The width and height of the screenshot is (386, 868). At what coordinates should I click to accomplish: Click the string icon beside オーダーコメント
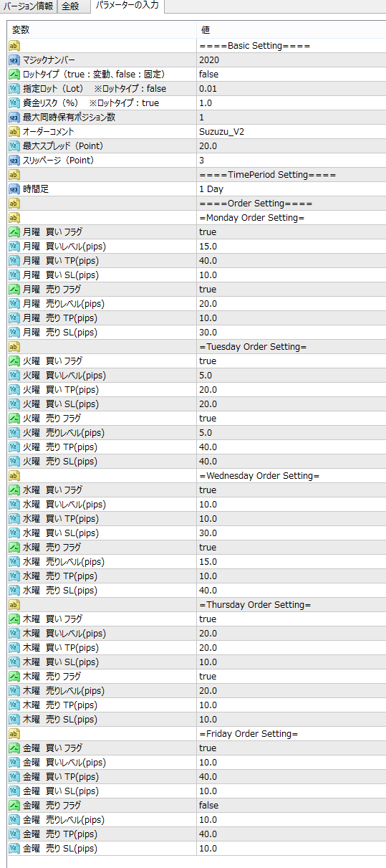coord(14,132)
